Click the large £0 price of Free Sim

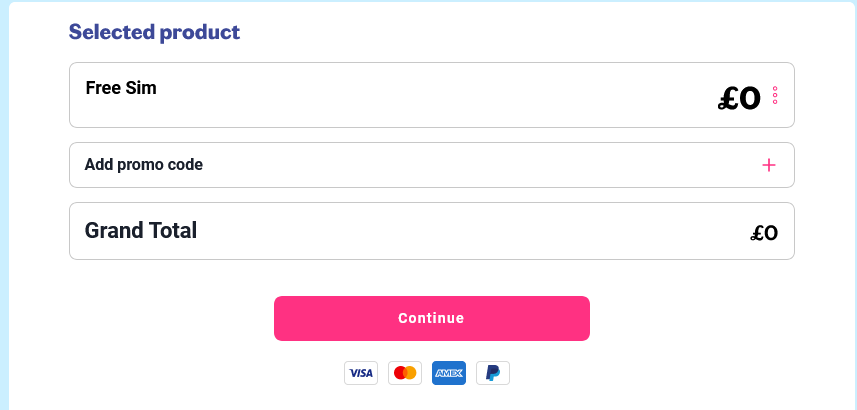(x=739, y=99)
